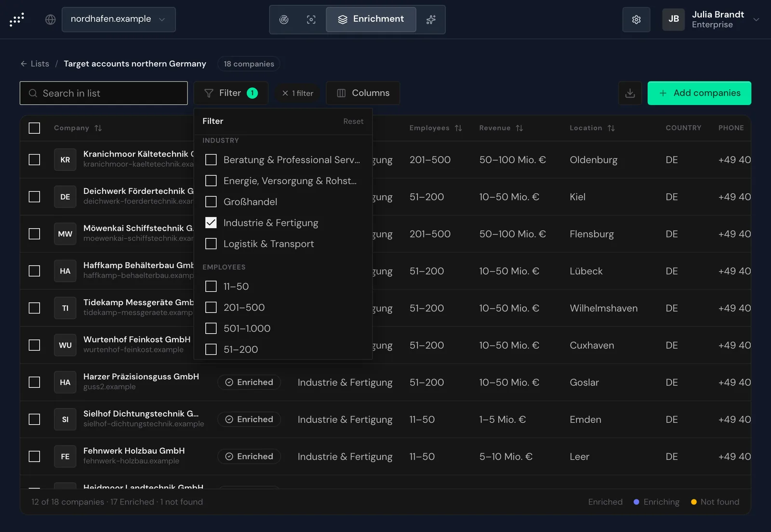
Task: Toggle the Filter dropdown button
Action: tap(230, 93)
